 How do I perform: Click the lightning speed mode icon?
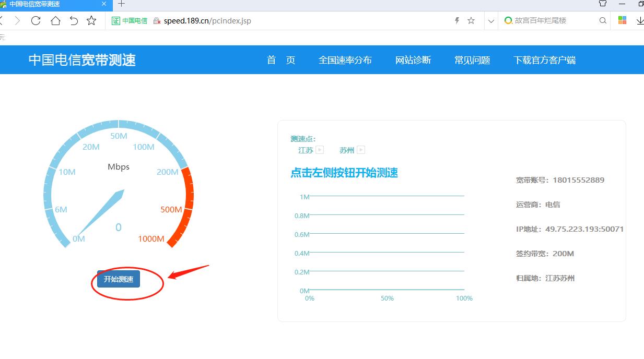click(457, 21)
